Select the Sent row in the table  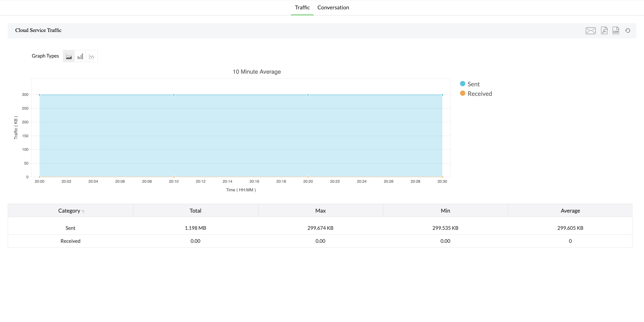pos(70,228)
